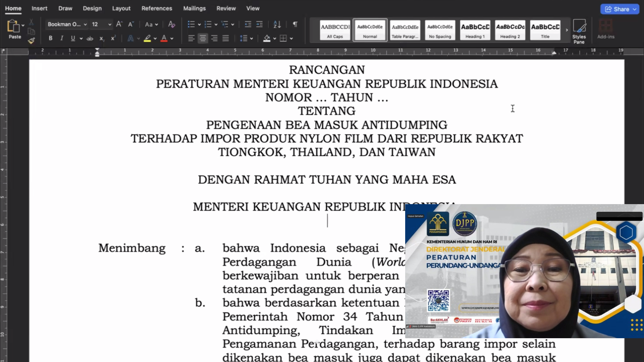Apply the Title style
This screenshot has width=644, height=362.
[x=545, y=30]
